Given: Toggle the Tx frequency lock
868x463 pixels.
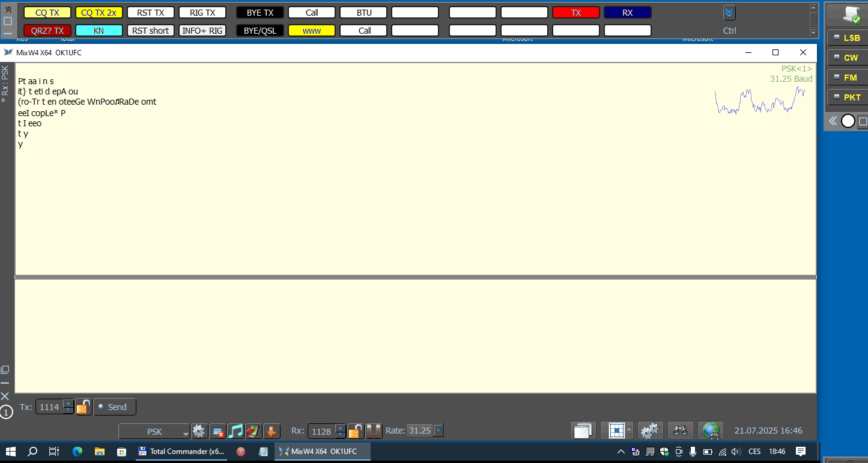Looking at the screenshot, I should (83, 407).
